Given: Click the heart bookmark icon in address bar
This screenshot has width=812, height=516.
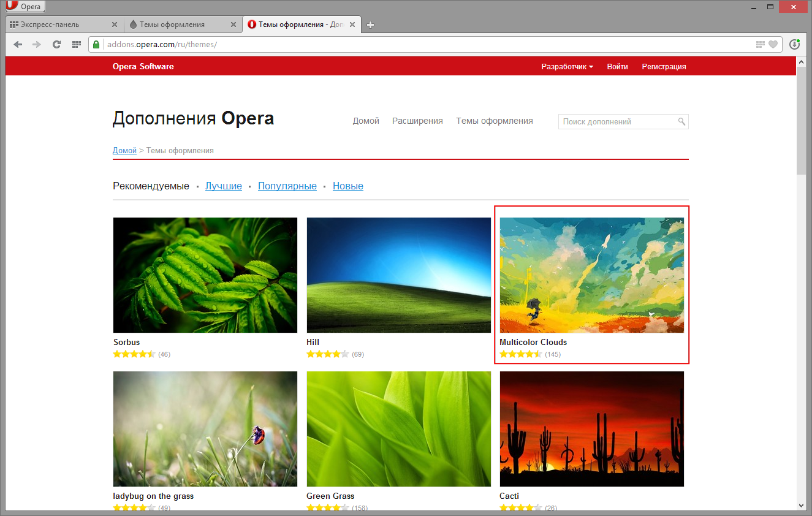Looking at the screenshot, I should tap(773, 44).
